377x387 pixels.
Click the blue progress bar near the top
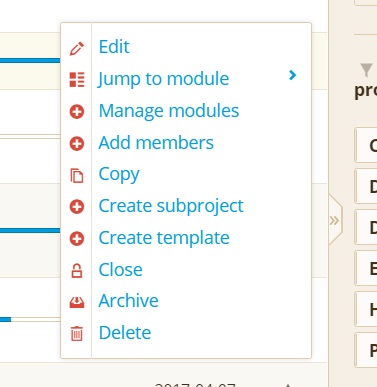30,60
